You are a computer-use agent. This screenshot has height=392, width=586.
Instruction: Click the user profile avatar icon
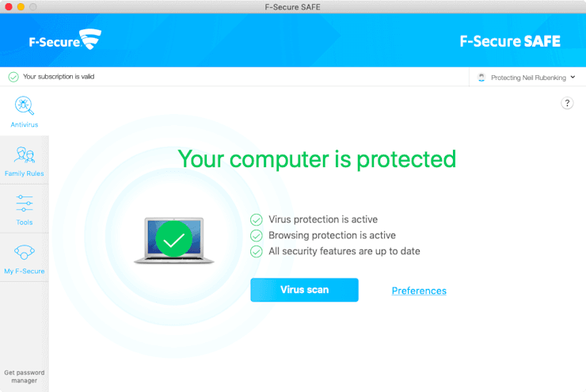pyautogui.click(x=481, y=78)
